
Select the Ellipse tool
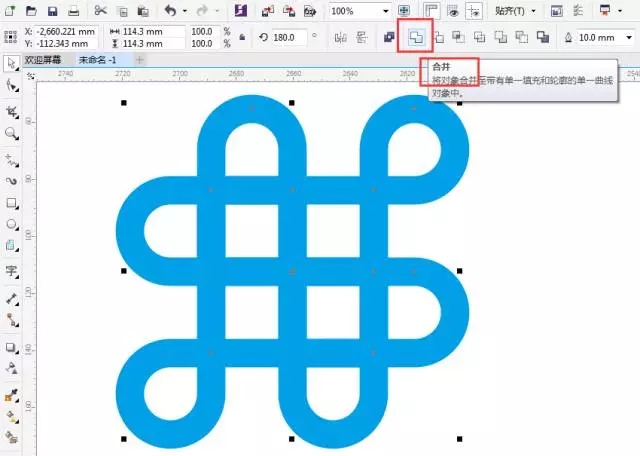click(11, 224)
